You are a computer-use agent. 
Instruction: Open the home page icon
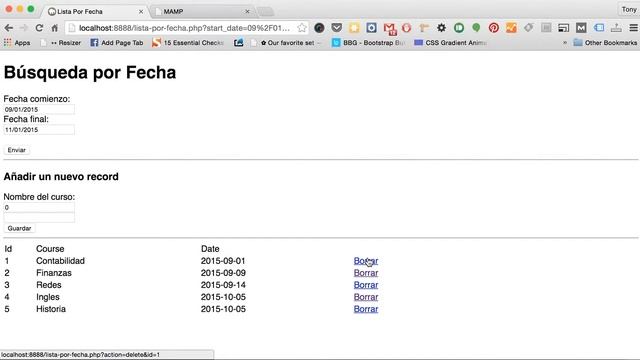pos(55,28)
